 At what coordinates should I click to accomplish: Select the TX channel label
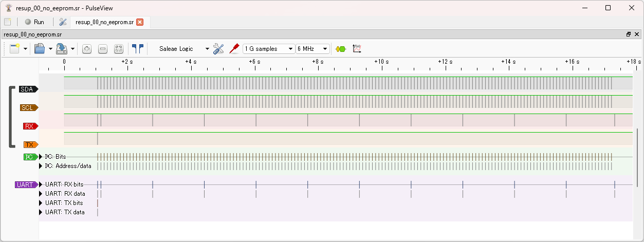30,144
